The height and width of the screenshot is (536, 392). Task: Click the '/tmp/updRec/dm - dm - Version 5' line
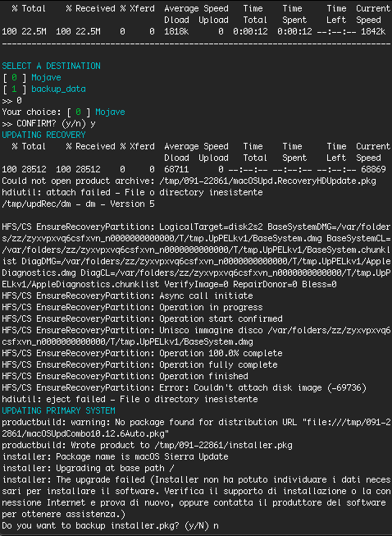click(78, 204)
